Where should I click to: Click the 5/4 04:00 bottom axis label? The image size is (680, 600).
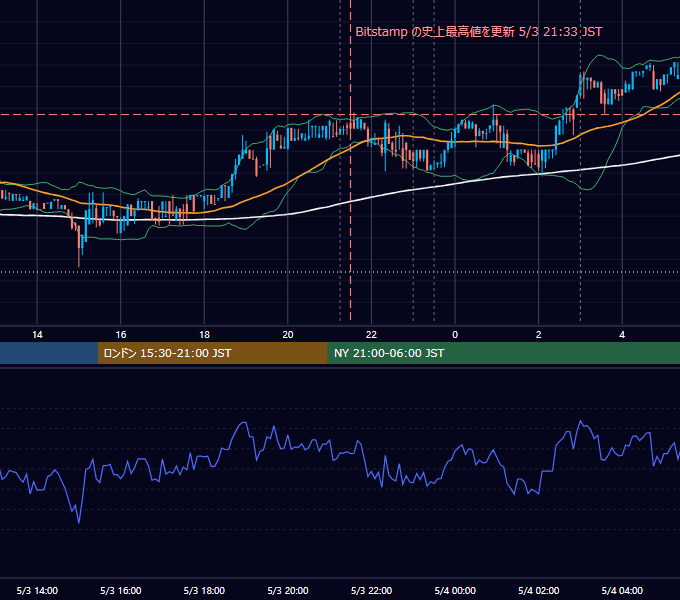pyautogui.click(x=622, y=590)
